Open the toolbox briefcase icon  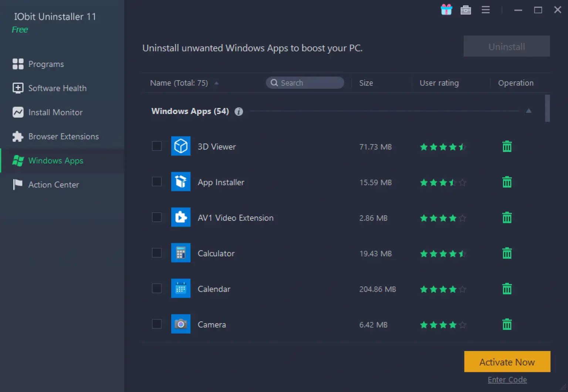[466, 10]
